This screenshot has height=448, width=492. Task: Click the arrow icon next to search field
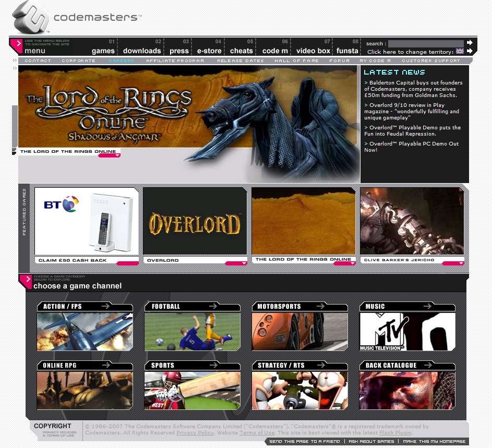click(470, 43)
